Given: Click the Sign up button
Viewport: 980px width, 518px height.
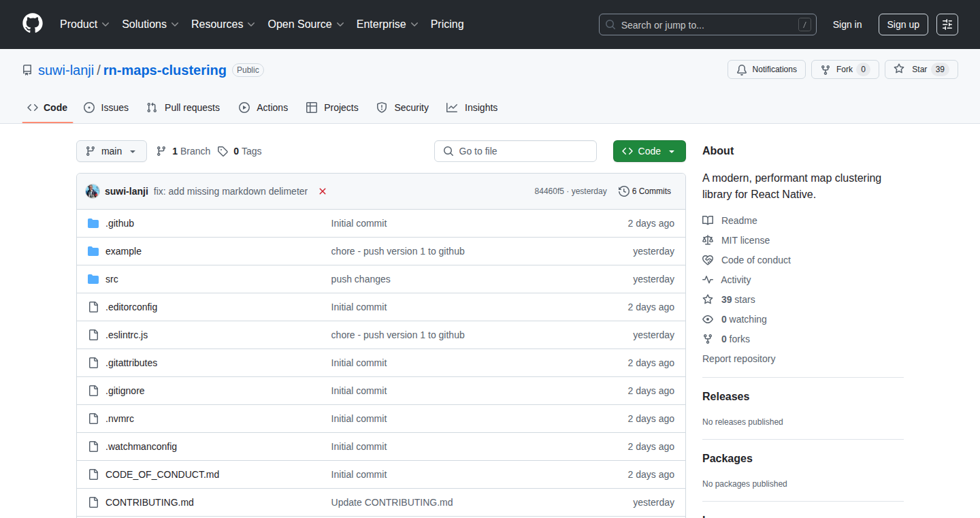Looking at the screenshot, I should (x=903, y=25).
